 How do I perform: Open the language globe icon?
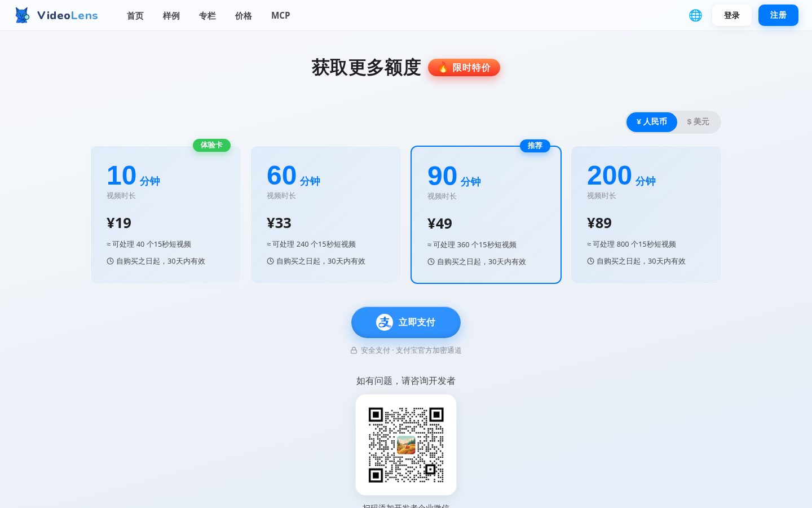coord(695,15)
